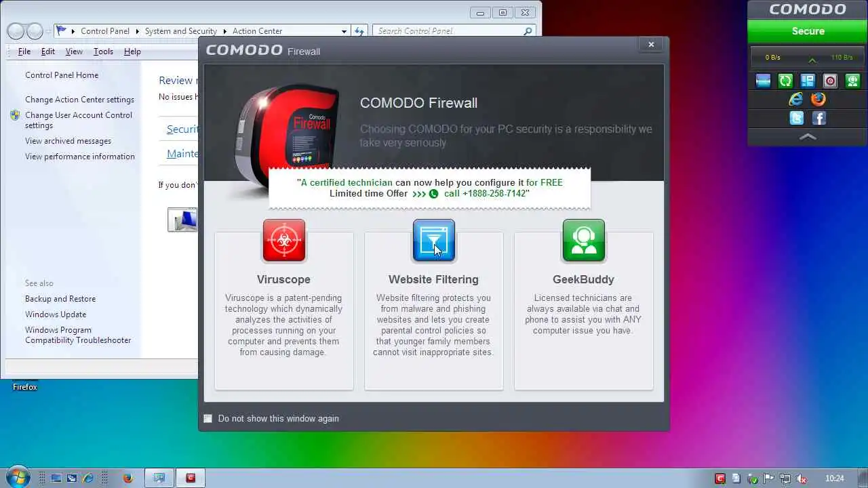The height and width of the screenshot is (488, 868).
Task: Launch Firefox from the Comodo widget
Action: [818, 100]
